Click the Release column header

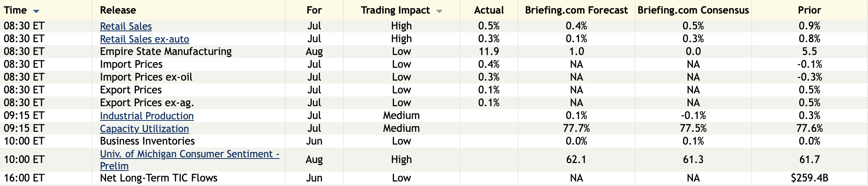click(118, 10)
